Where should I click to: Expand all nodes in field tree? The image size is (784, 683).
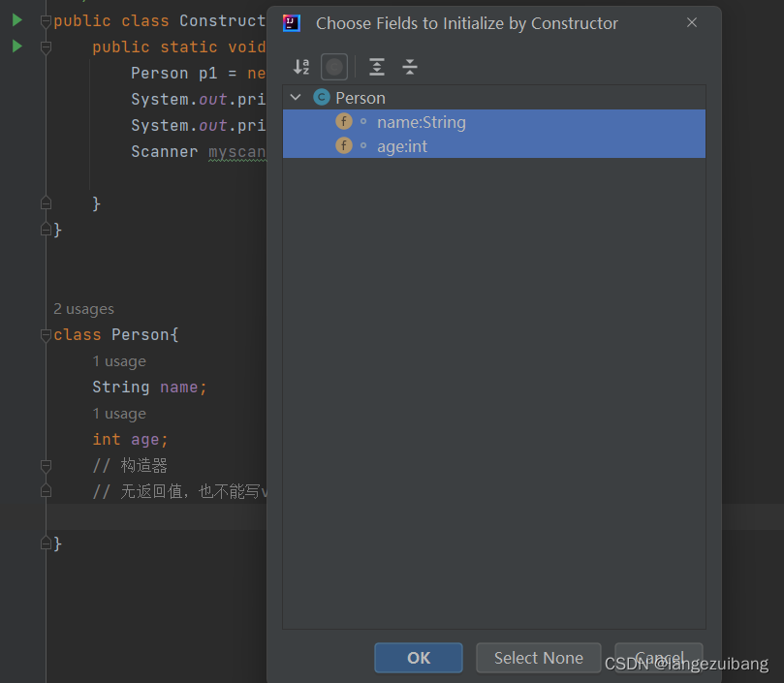click(x=377, y=67)
